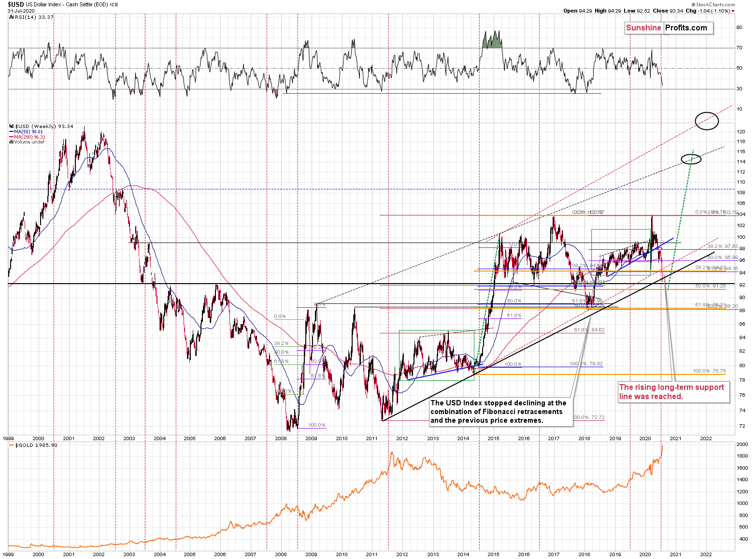
Task: Click the large upper target ellipse marker
Action: point(707,120)
